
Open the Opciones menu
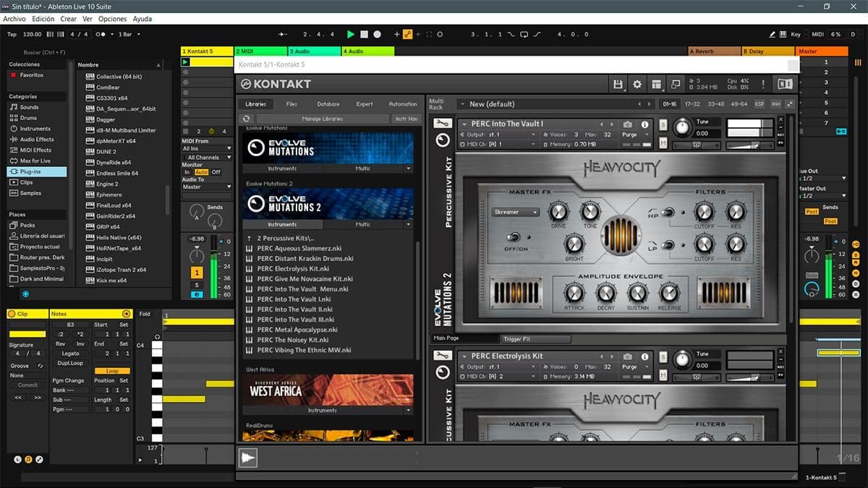113,19
